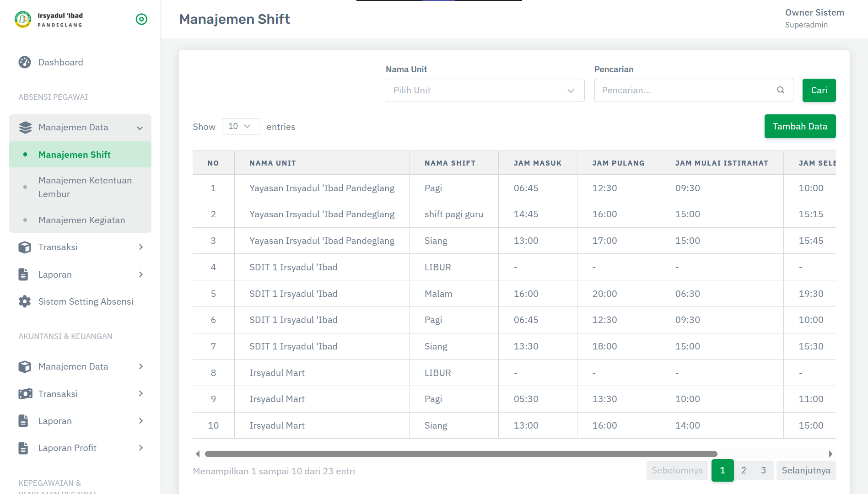This screenshot has width=868, height=494.
Task: Click the search magnifier icon
Action: pos(781,90)
